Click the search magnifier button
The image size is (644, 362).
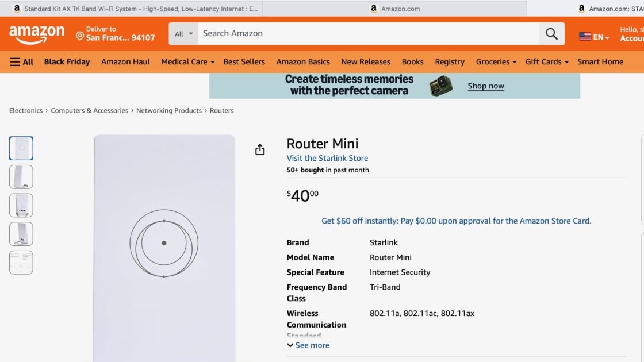point(551,34)
